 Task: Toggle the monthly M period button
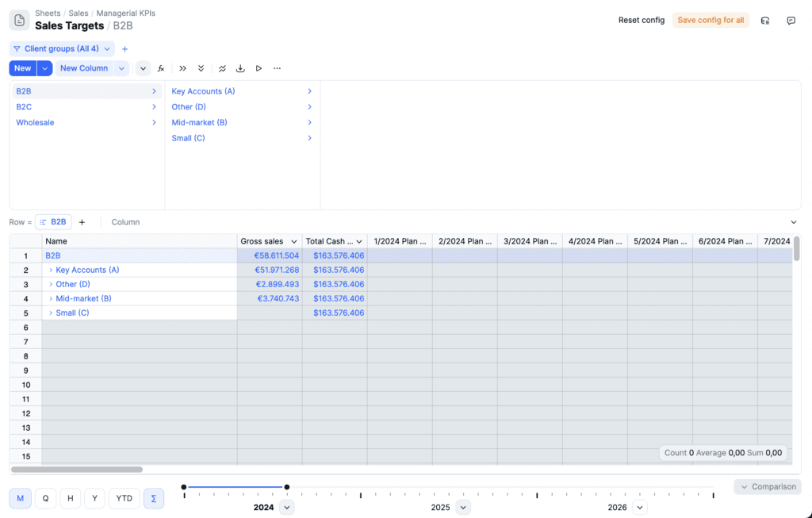pos(20,498)
